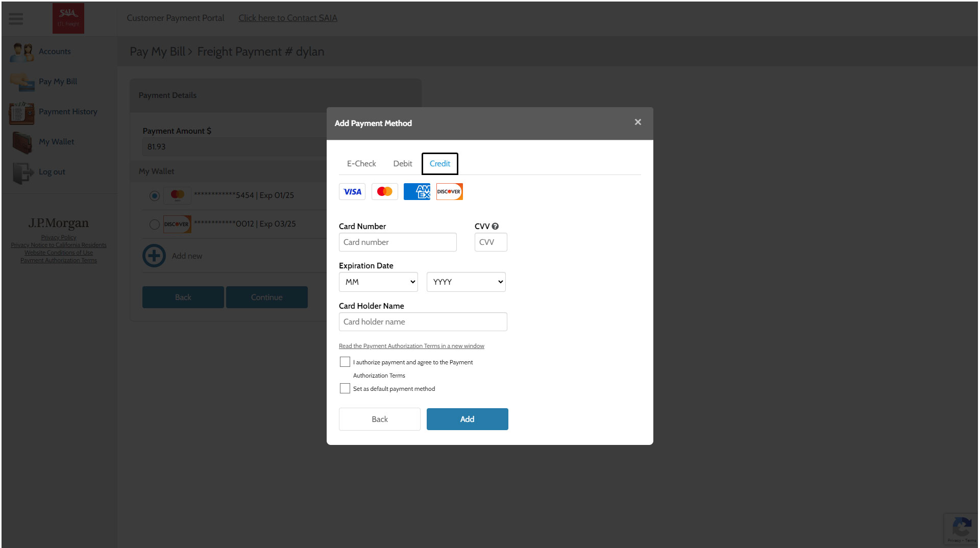Click the SAIA logo
Viewport: 980px width, 548px height.
click(x=68, y=19)
